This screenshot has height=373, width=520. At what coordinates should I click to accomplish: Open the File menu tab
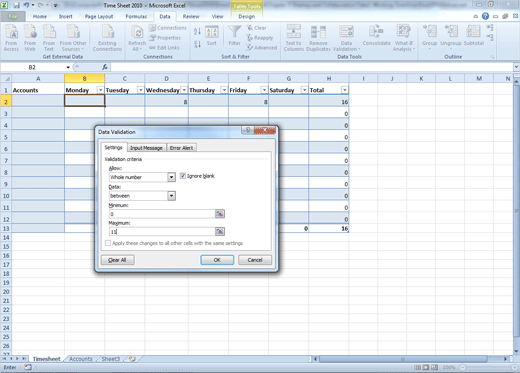point(13,16)
